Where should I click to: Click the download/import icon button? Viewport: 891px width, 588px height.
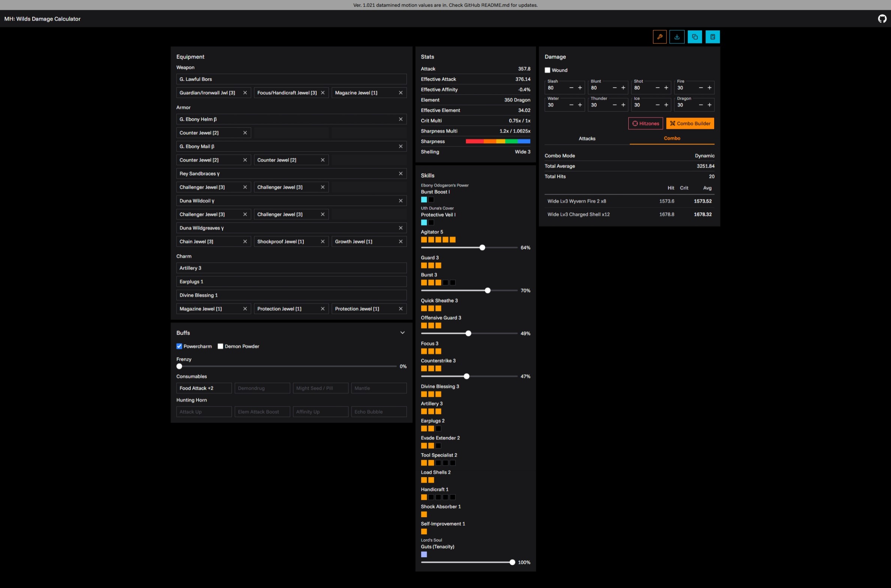point(677,37)
